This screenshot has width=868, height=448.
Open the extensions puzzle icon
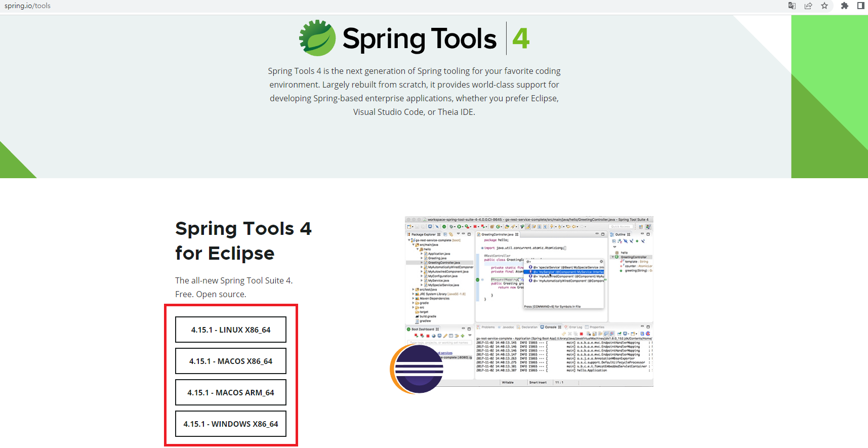(x=845, y=6)
